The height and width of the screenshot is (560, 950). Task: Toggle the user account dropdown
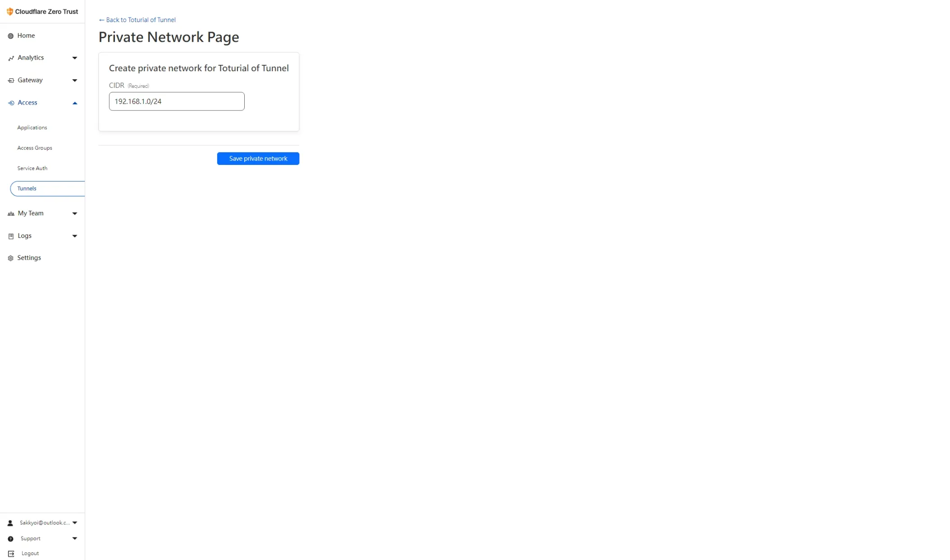[x=75, y=522]
